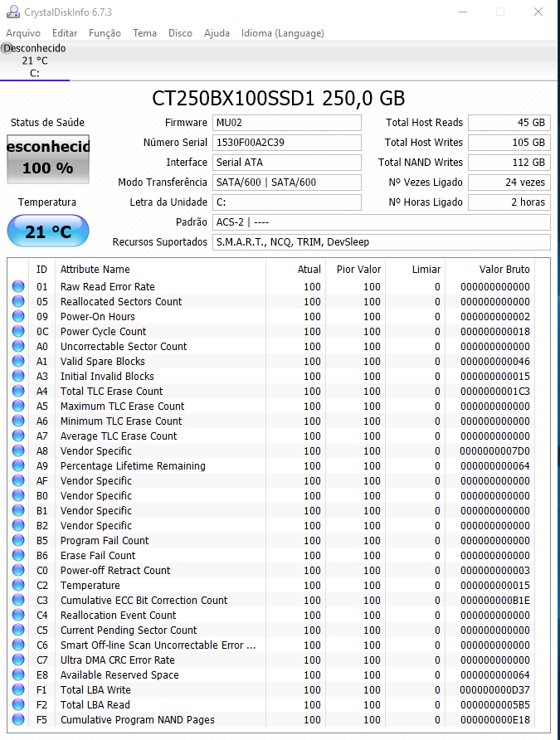Click status icon for Total LBA Write
Screen dimensions: 560x740
coord(18,689)
